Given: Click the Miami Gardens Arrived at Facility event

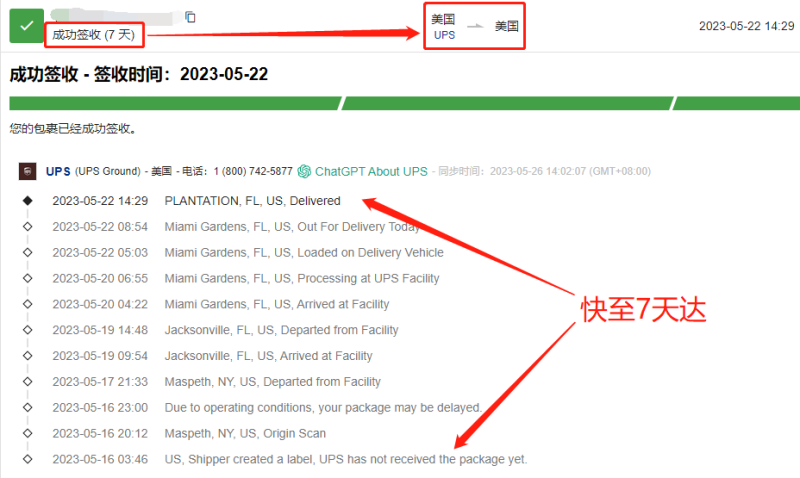Looking at the screenshot, I should pyautogui.click(x=277, y=305).
